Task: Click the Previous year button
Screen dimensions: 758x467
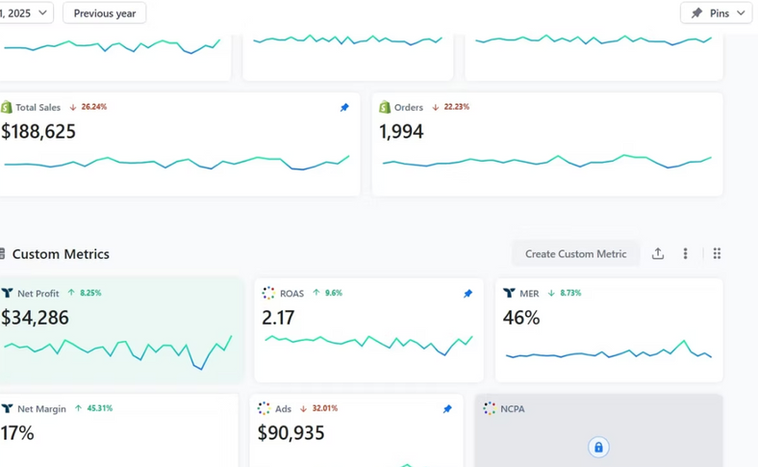Action: coord(104,13)
